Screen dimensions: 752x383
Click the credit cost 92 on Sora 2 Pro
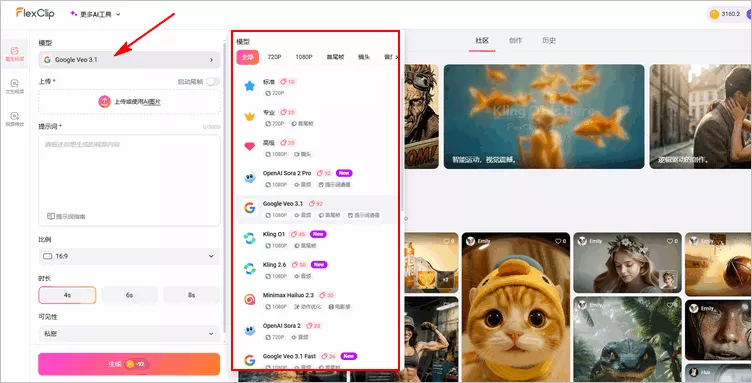(324, 173)
